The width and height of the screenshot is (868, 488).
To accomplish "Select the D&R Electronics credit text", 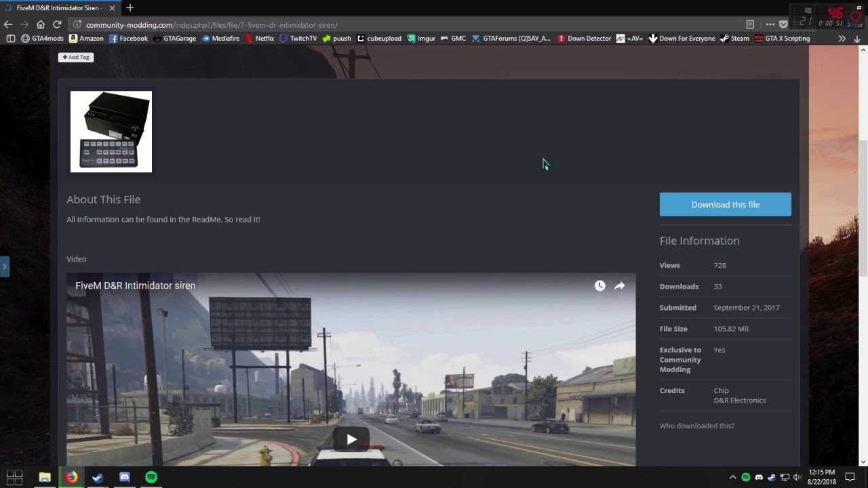I will point(739,401).
